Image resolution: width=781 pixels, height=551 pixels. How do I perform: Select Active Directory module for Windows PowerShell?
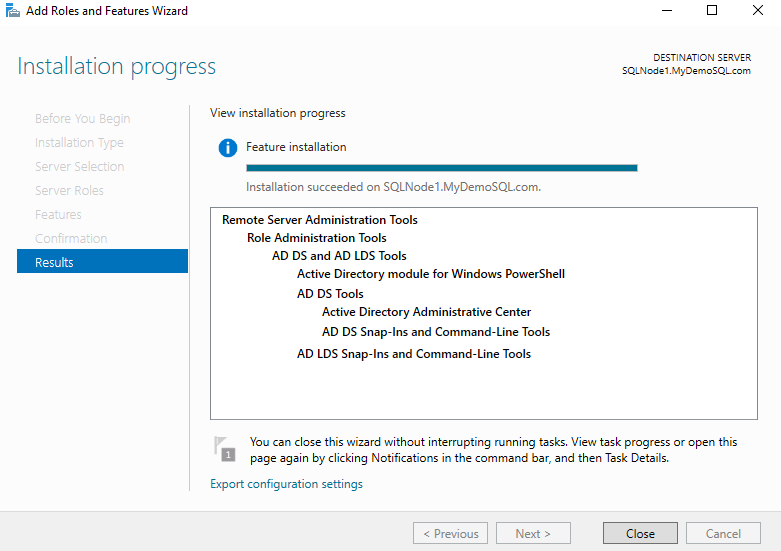(x=431, y=274)
